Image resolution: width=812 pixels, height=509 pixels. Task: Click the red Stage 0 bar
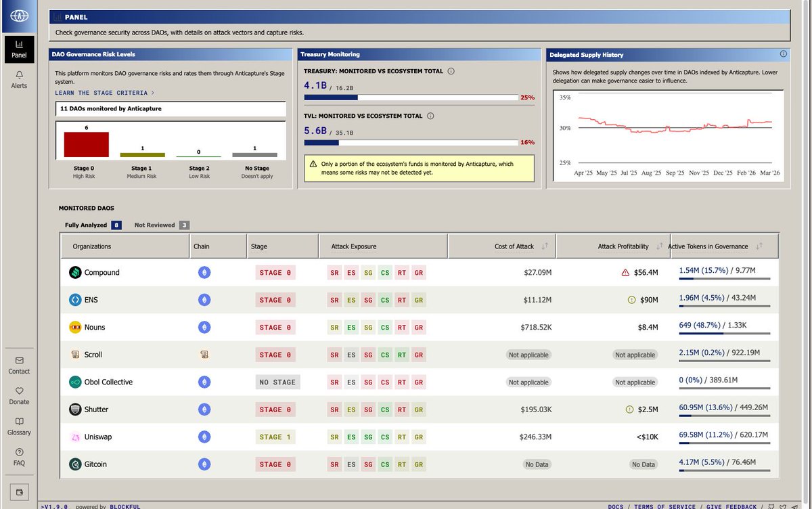(87, 145)
